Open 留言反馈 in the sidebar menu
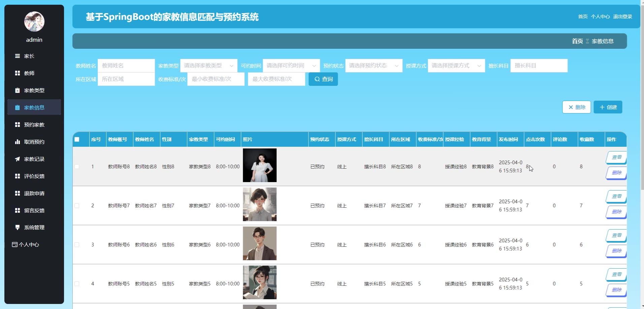This screenshot has height=309, width=644. click(x=34, y=210)
